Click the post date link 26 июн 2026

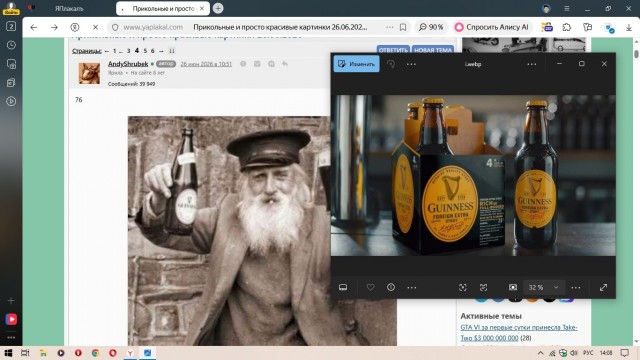pyautogui.click(x=206, y=64)
